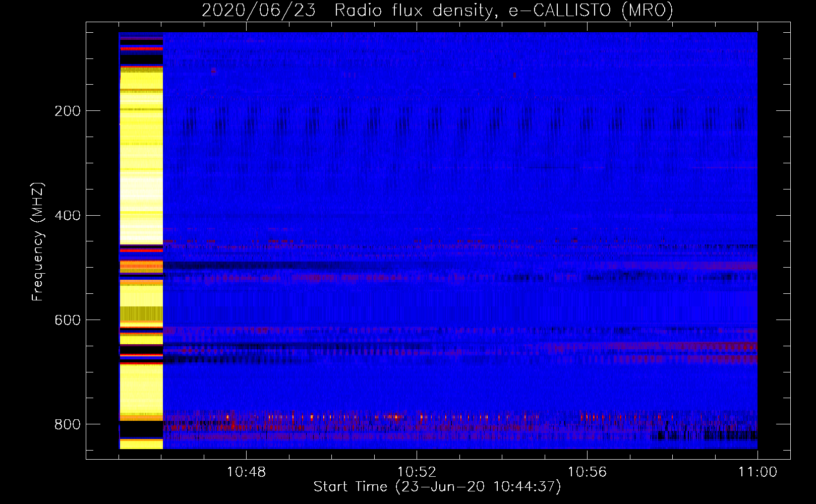This screenshot has height=504, width=816.
Task: Click the '10:52' time tick label
Action: [x=417, y=472]
